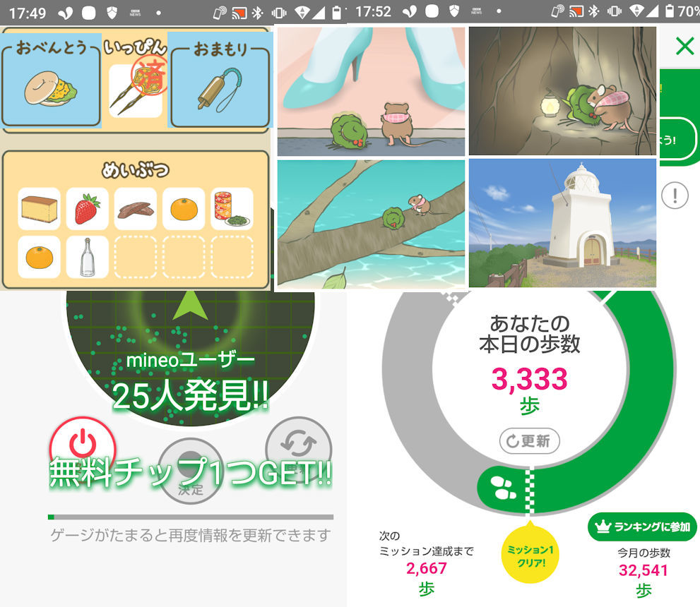The width and height of the screenshot is (700, 607).
Task: Tap the BBC News notification, left status bar
Action: point(136,13)
